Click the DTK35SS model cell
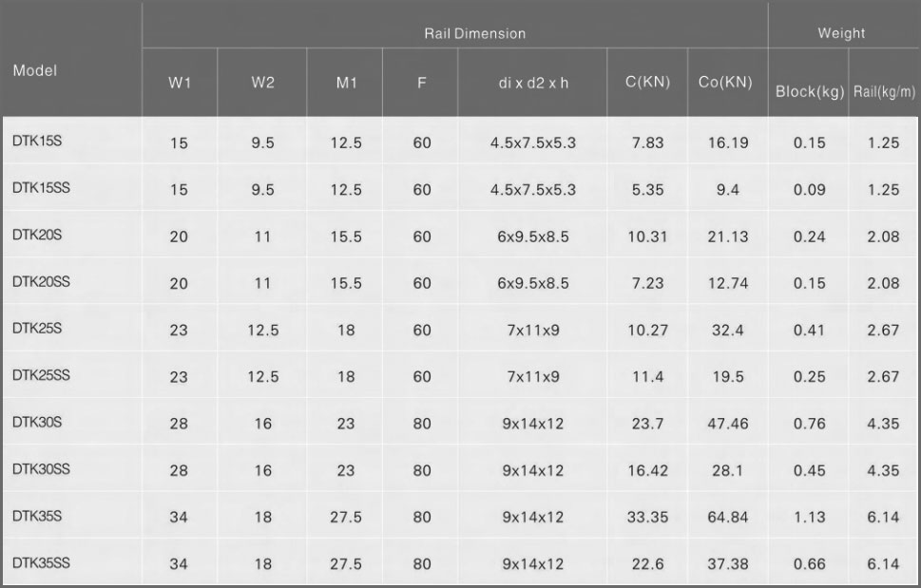This screenshot has height=588, width=921. tap(41, 562)
